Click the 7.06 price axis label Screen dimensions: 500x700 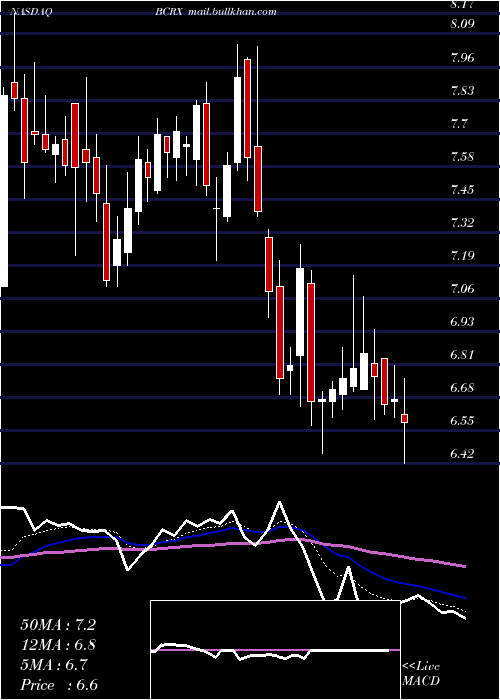point(464,289)
